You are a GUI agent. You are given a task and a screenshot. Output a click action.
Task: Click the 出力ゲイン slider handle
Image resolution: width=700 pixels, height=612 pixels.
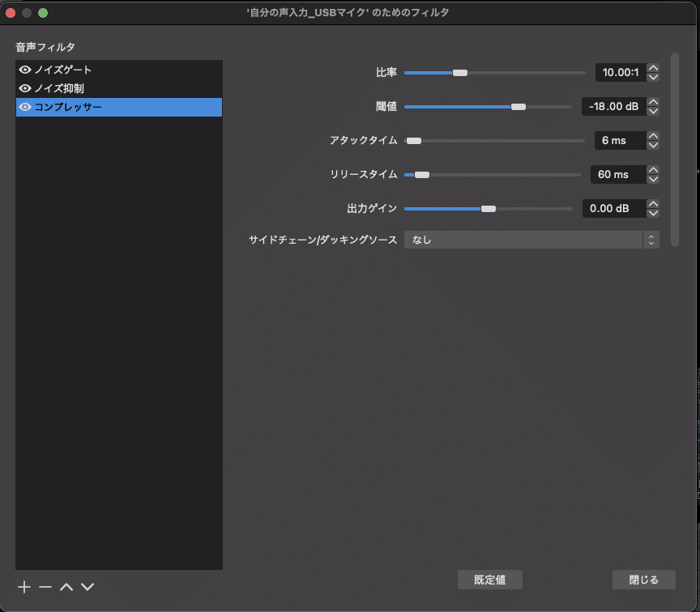[488, 209]
